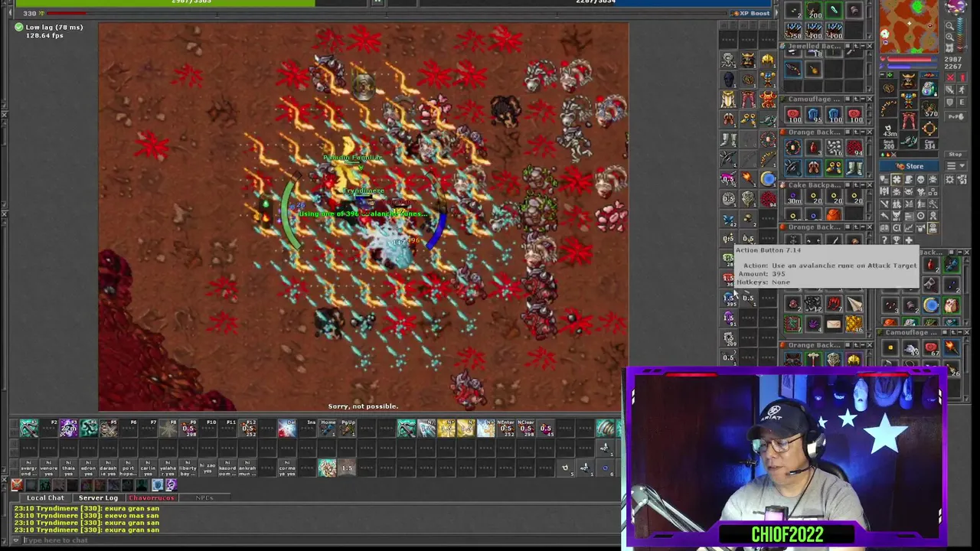Click the minimap view
Screen dimensions: 980x551
coord(909,26)
